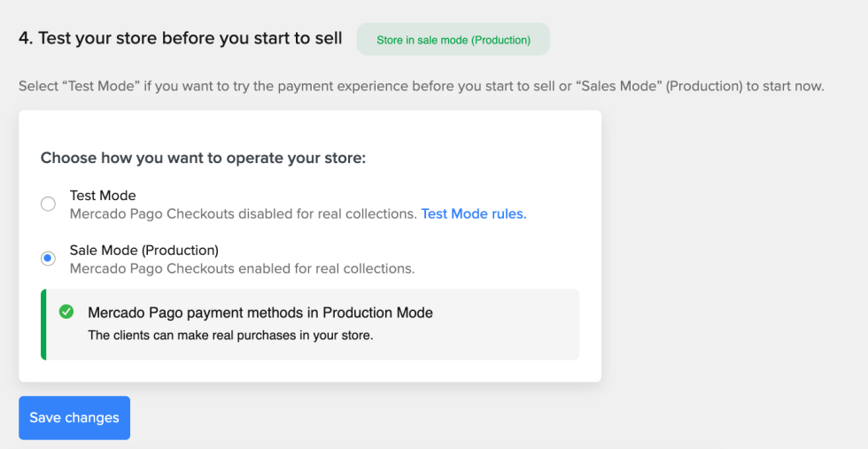Click the Store in sale mode badge

coord(453,40)
